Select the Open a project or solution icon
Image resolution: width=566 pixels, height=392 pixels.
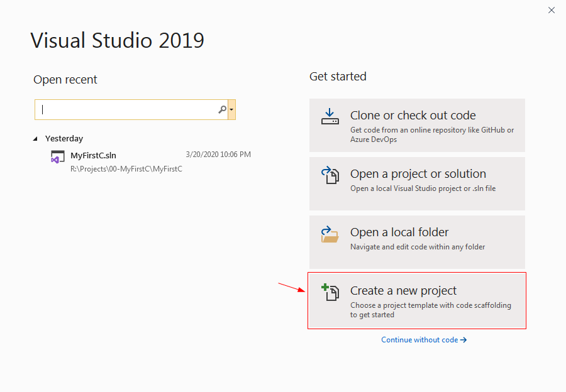pos(330,175)
